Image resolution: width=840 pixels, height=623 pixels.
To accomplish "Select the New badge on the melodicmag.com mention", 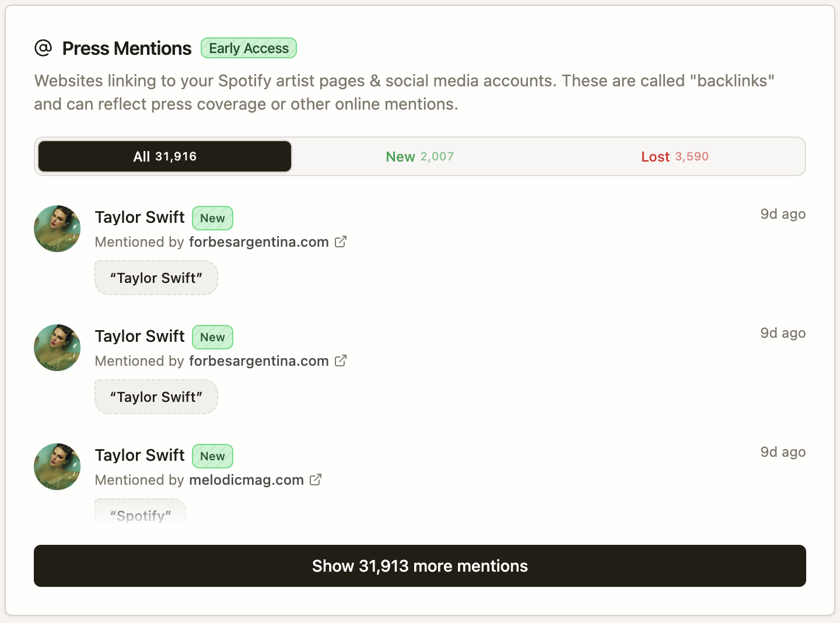I will [x=212, y=456].
